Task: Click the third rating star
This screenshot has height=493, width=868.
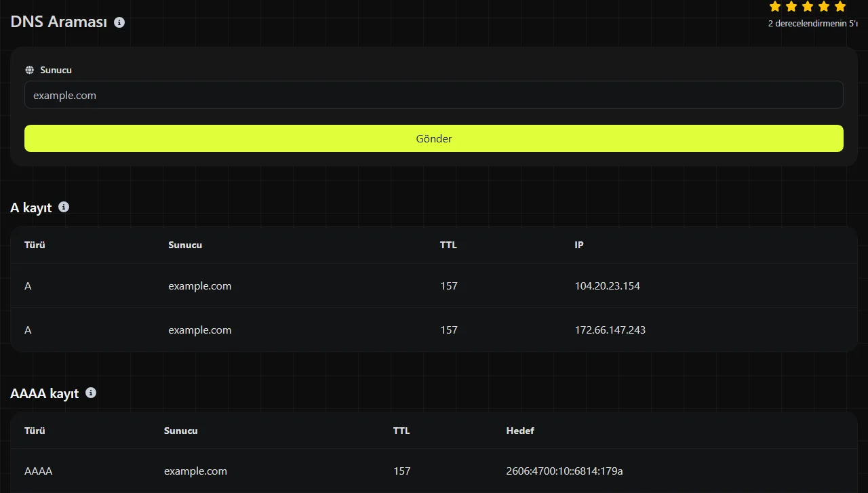Action: (808, 7)
